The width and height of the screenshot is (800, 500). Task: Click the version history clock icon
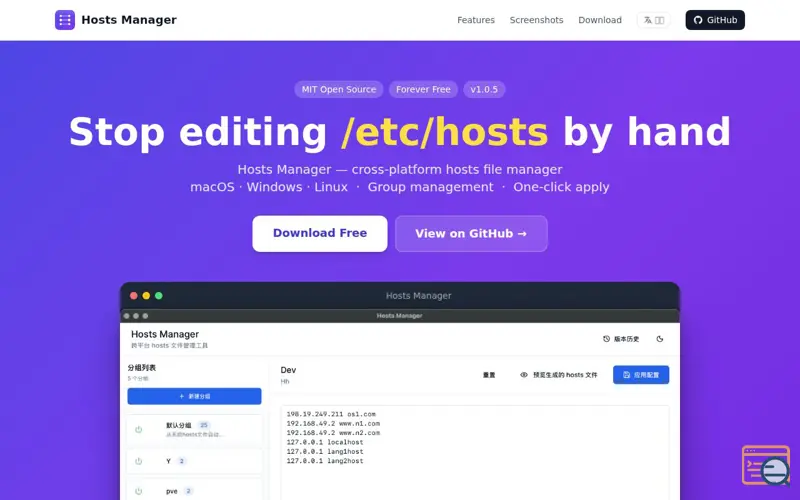(x=606, y=339)
